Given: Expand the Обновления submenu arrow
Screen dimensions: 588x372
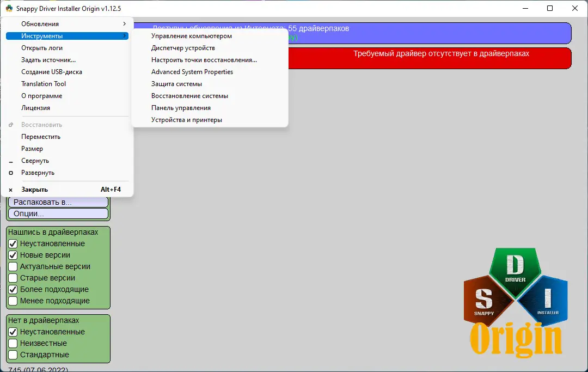Looking at the screenshot, I should [x=125, y=23].
